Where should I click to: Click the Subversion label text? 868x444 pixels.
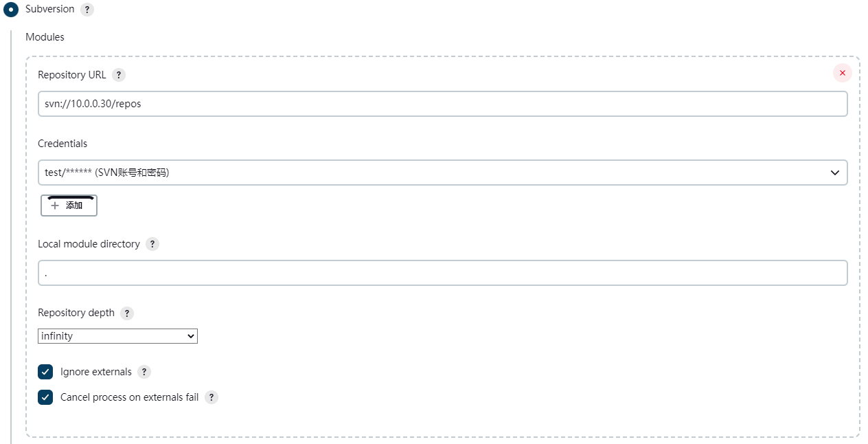coord(50,9)
